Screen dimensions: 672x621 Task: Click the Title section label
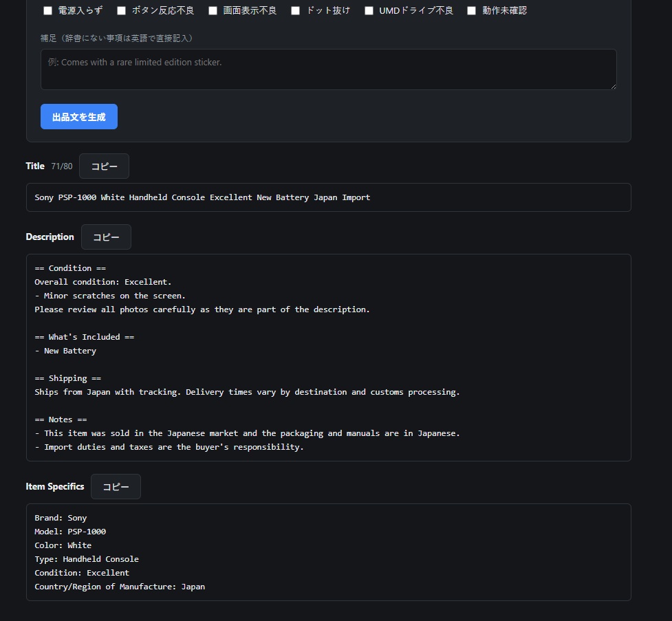click(x=35, y=166)
